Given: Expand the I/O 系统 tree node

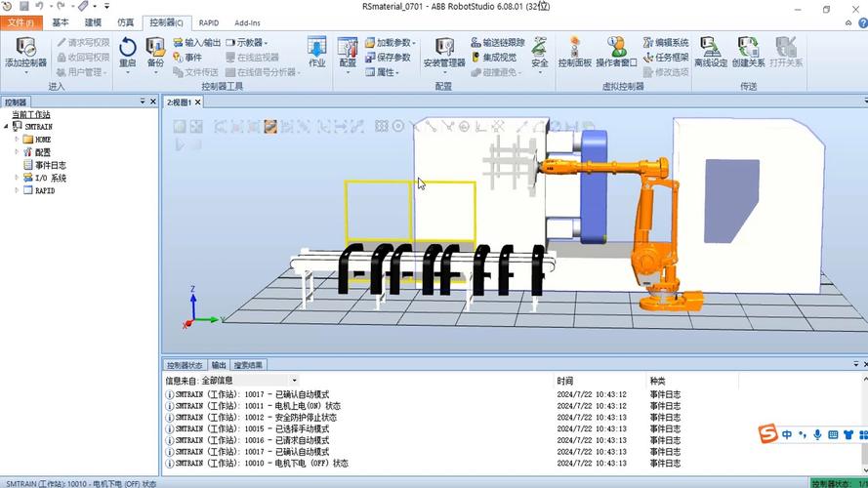Looking at the screenshot, I should (x=18, y=178).
